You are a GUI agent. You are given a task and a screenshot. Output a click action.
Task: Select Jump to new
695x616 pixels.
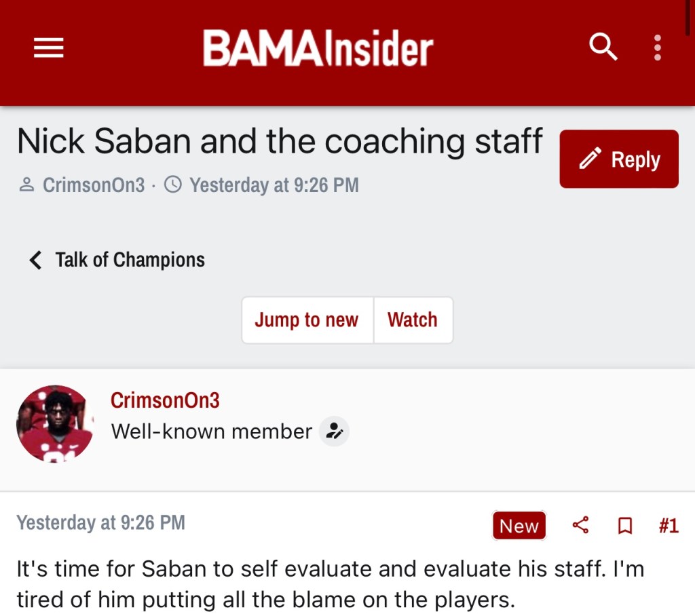(307, 320)
